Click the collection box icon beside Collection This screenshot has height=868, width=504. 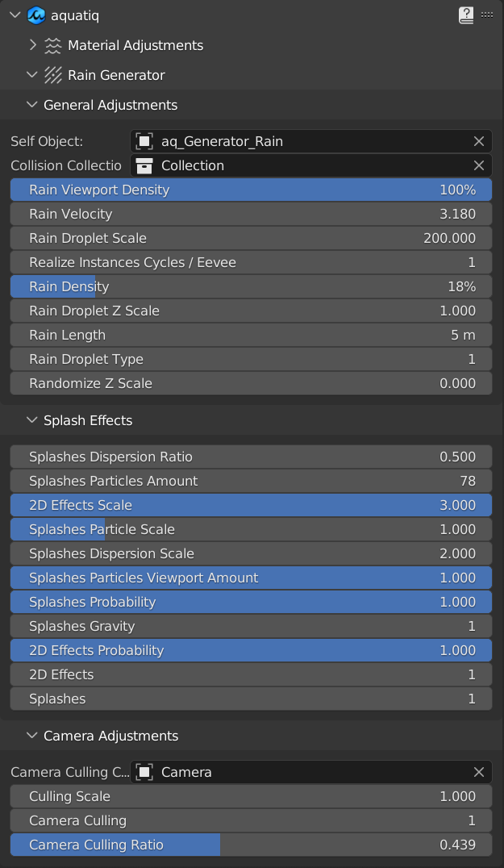144,165
